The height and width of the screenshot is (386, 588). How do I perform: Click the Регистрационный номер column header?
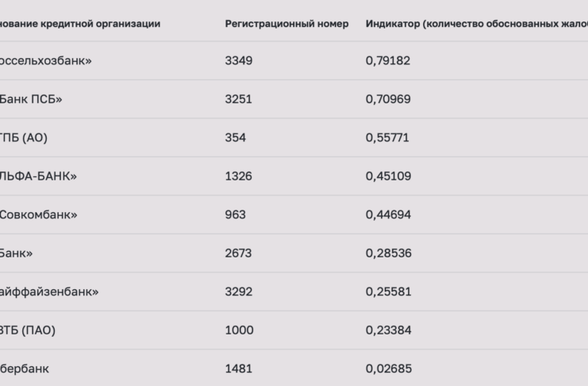(286, 24)
